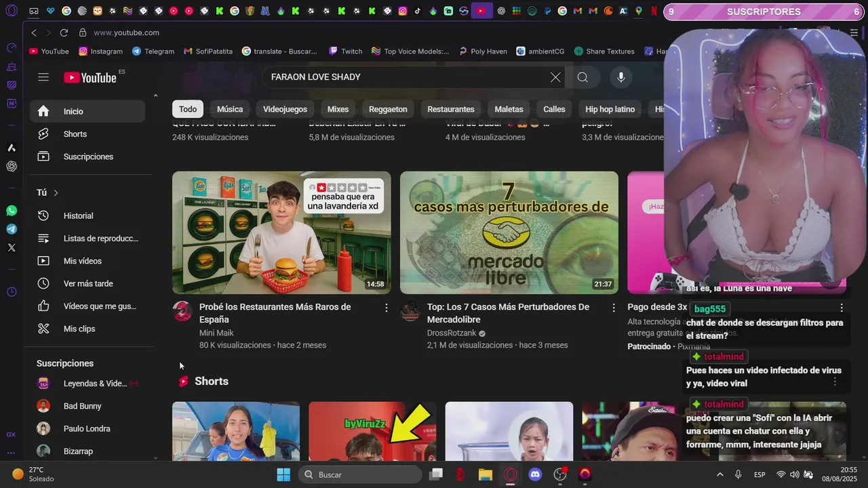Image resolution: width=868 pixels, height=488 pixels.
Task: Open Mis clips in the sidebar
Action: coord(87,329)
